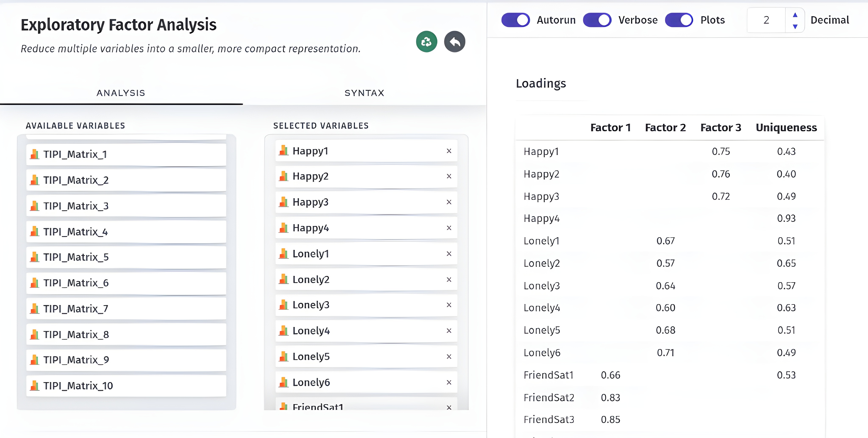
Task: Click the Factor 1 column header
Action: 611,128
